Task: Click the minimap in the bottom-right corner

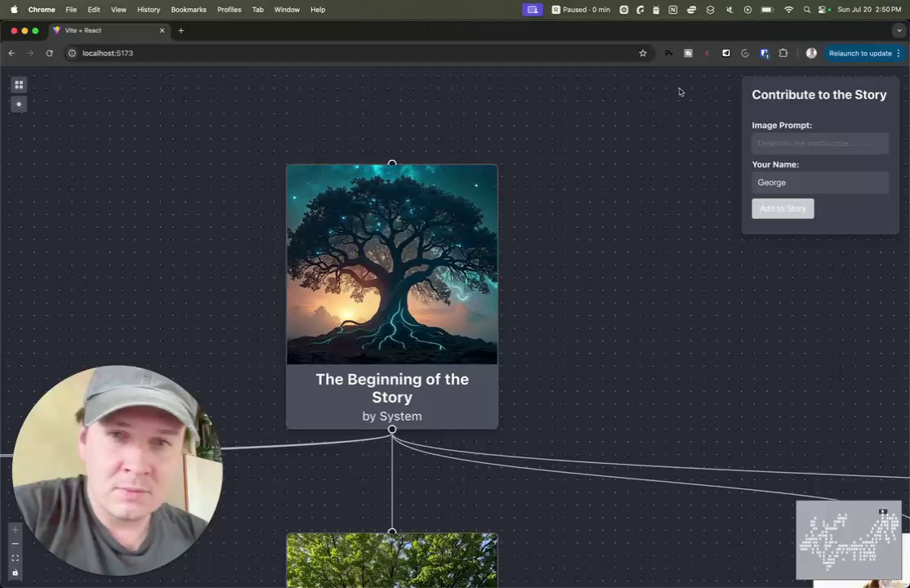Action: pyautogui.click(x=848, y=540)
